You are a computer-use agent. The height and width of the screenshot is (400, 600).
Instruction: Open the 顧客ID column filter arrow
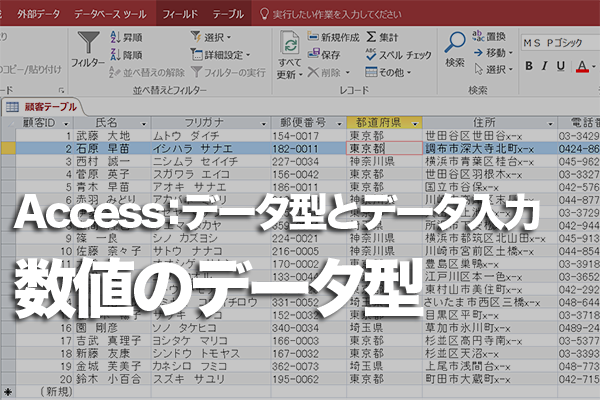point(66,124)
